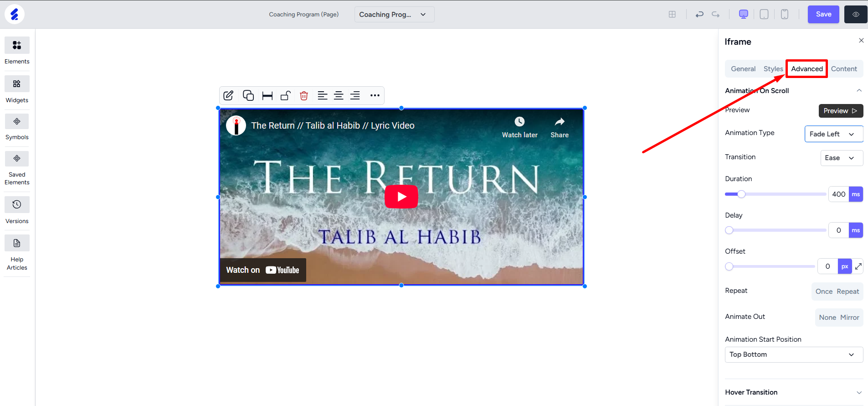Click the Delay slider

coord(775,230)
